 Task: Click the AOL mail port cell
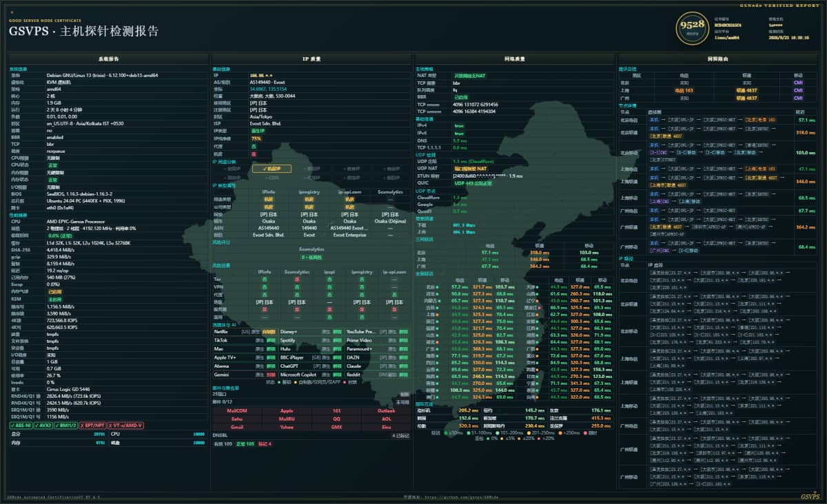386,419
